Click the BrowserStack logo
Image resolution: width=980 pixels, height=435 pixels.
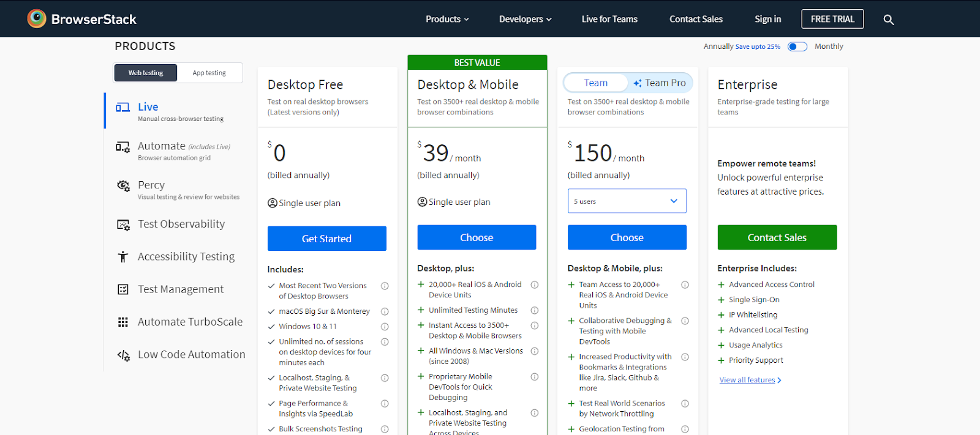point(81,19)
